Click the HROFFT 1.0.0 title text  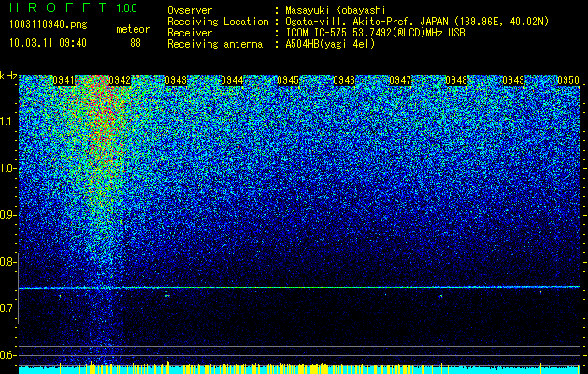73,7
